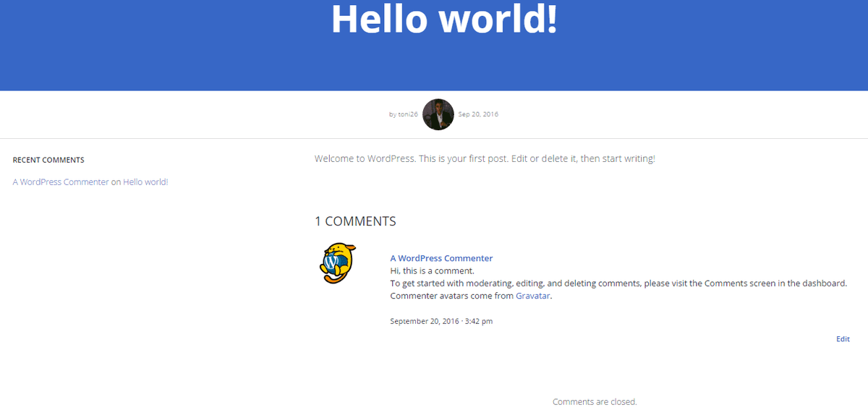Click the Edit link below the comment

pyautogui.click(x=843, y=339)
